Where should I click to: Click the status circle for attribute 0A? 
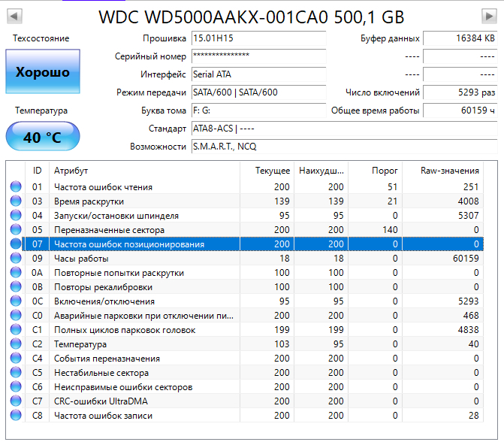click(x=16, y=272)
